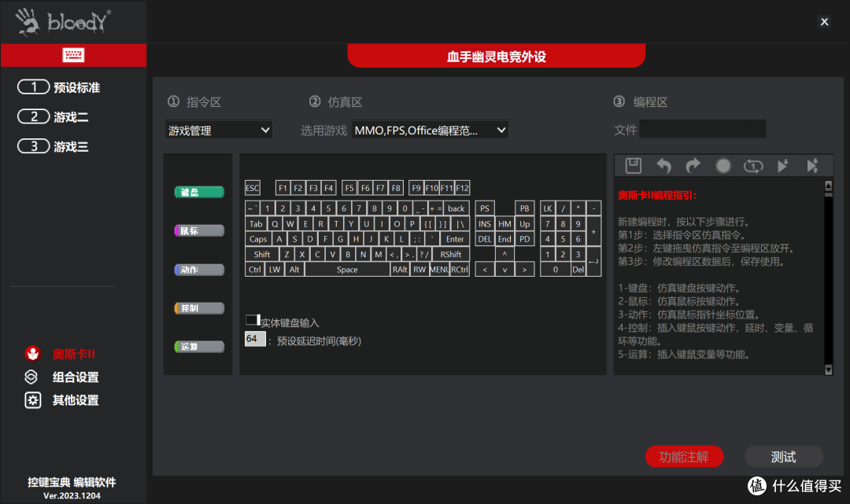Click the PB key on virtual keyboard

pos(525,208)
